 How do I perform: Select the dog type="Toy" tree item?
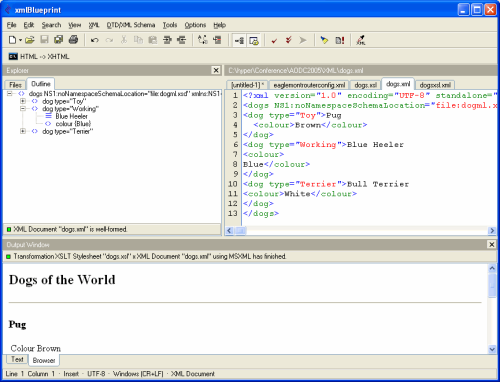point(64,101)
